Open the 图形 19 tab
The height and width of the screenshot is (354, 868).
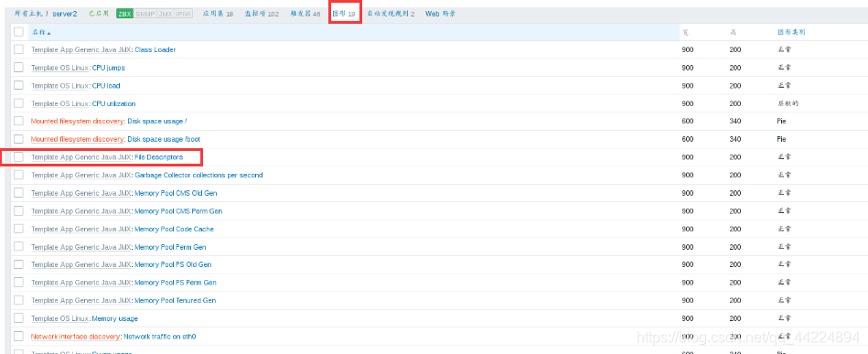click(344, 14)
